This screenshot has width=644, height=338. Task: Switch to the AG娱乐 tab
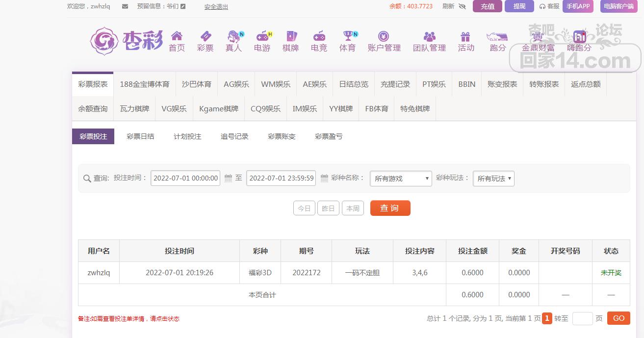(x=236, y=84)
